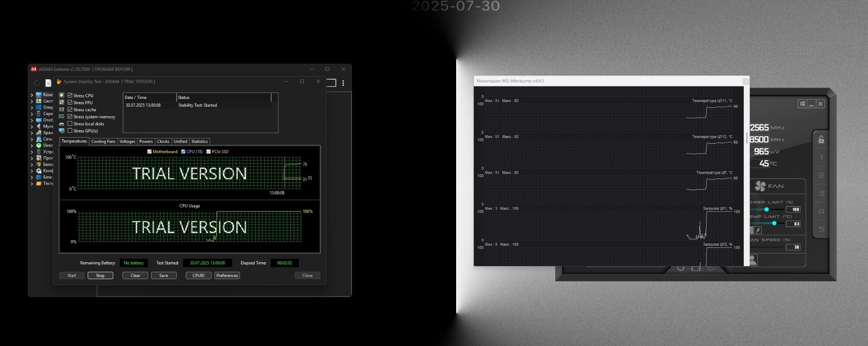Open the Statistics tab
868x346 pixels.
200,142
